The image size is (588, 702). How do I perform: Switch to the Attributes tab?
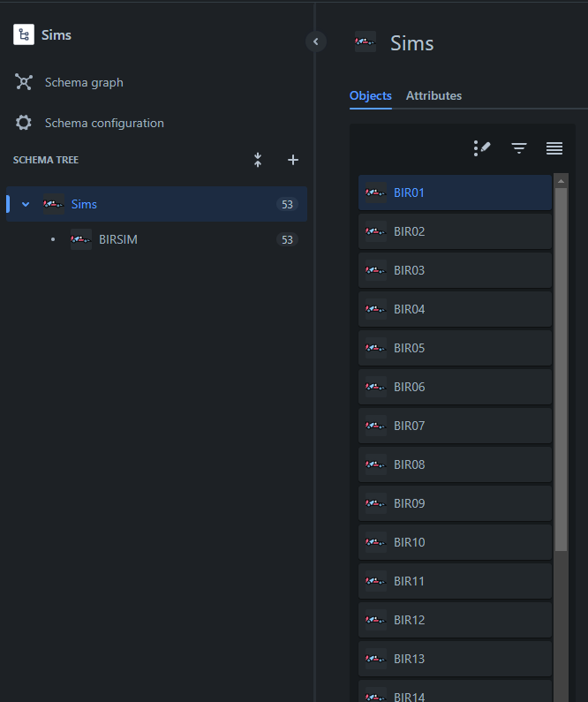[433, 96]
